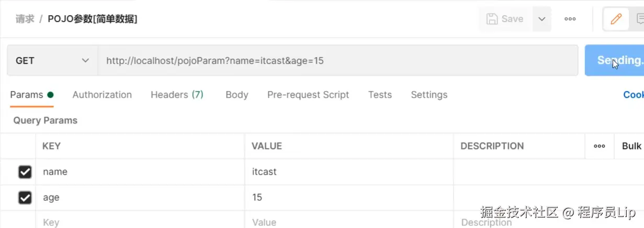
Task: Expand the Save options dropdown arrow
Action: 541,19
